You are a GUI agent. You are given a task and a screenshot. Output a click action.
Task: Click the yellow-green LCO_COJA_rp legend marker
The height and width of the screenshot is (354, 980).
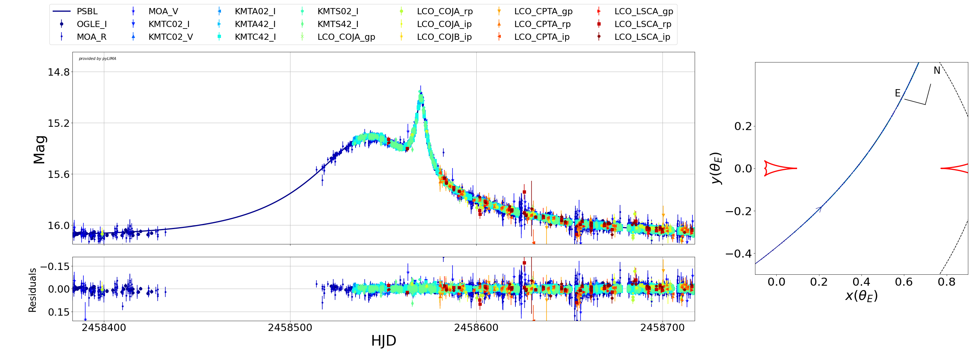[x=401, y=11]
